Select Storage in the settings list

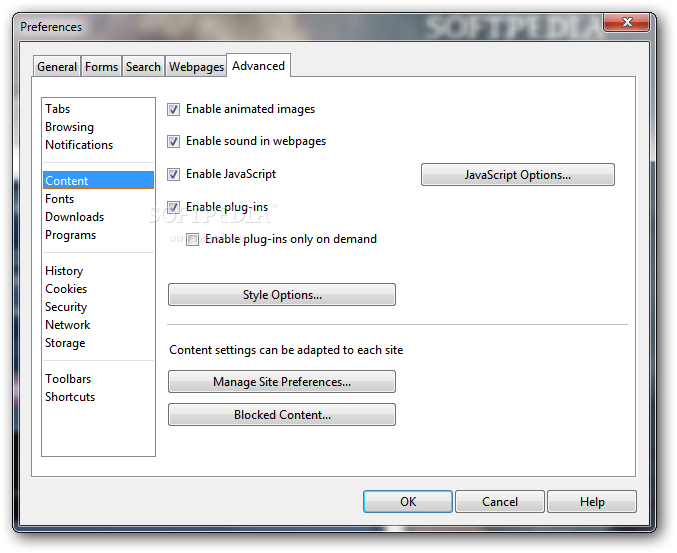pos(98,343)
